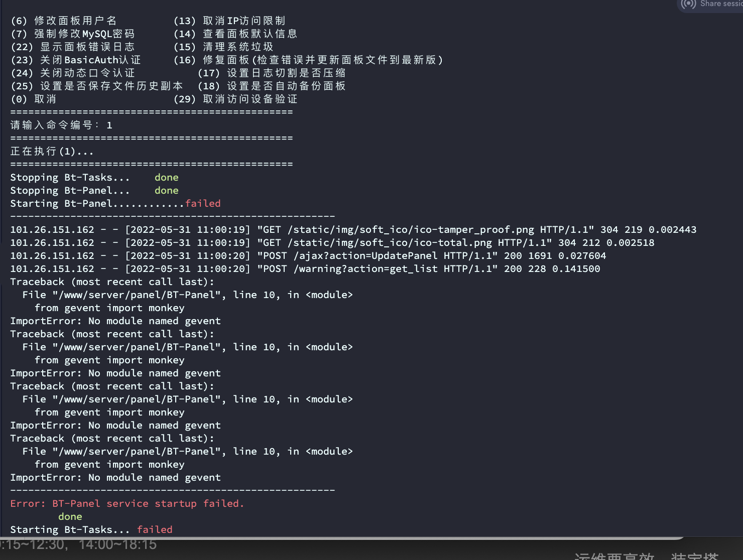This screenshot has width=743, height=560.
Task: Select option (18) 设置是否自动备份面板 text
Action: tap(272, 86)
